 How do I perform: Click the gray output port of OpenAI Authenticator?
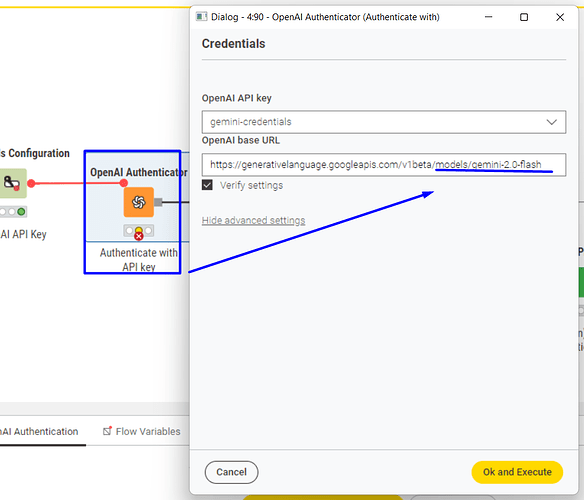click(x=158, y=202)
